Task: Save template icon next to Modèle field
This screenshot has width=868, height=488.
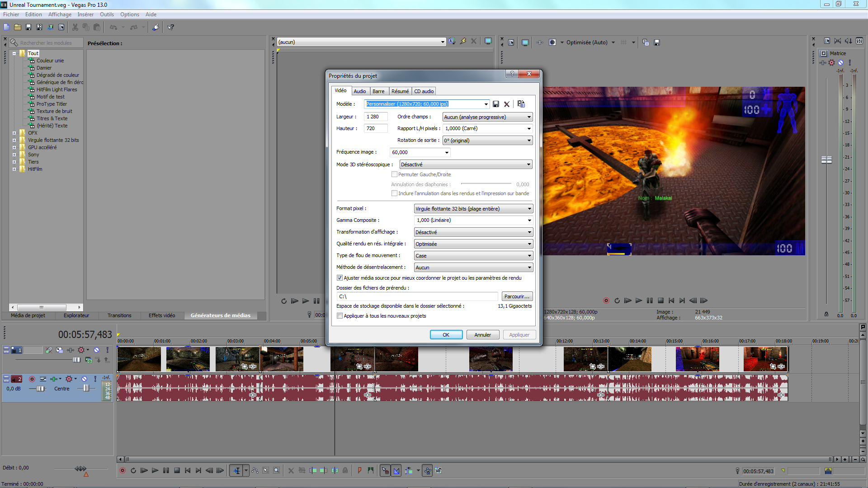Action: tap(496, 104)
